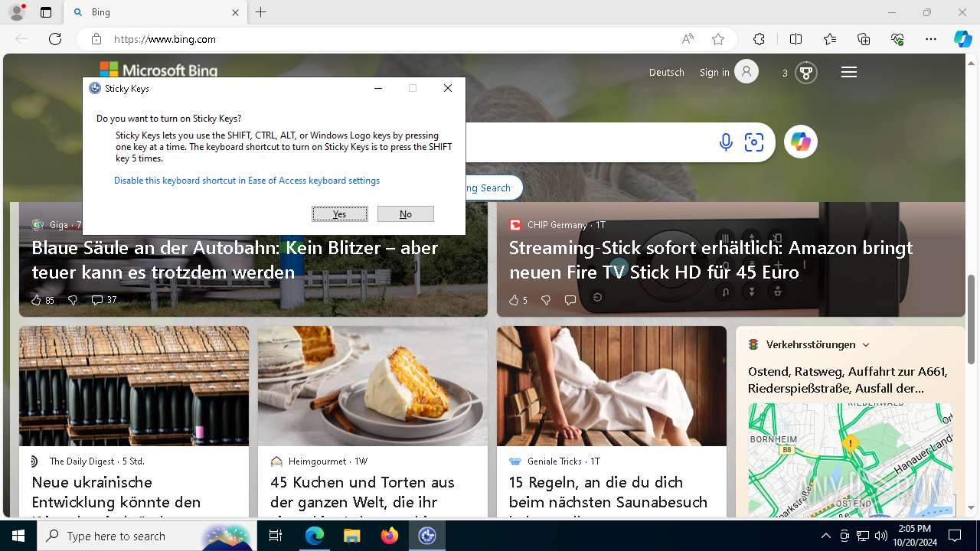Open the Copilot sidebar icon
Image resolution: width=980 pixels, height=551 pixels.
click(x=963, y=39)
